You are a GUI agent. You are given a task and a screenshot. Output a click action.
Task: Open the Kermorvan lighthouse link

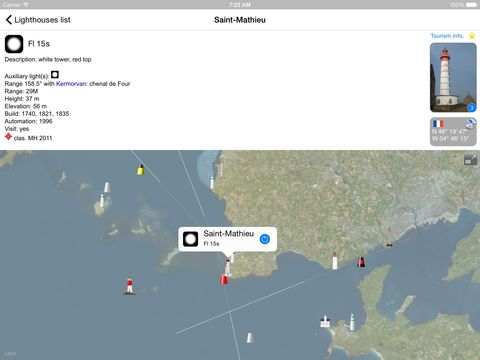pos(71,84)
